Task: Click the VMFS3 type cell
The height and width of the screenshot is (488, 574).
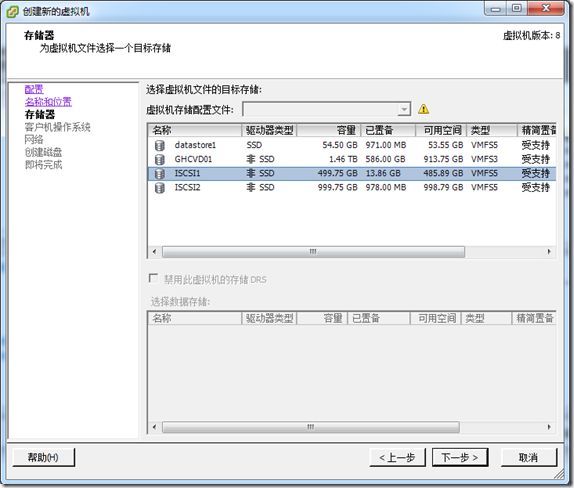Action: click(x=484, y=159)
